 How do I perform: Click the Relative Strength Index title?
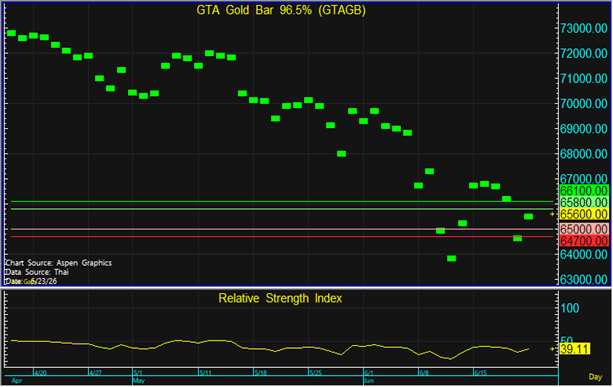point(280,298)
